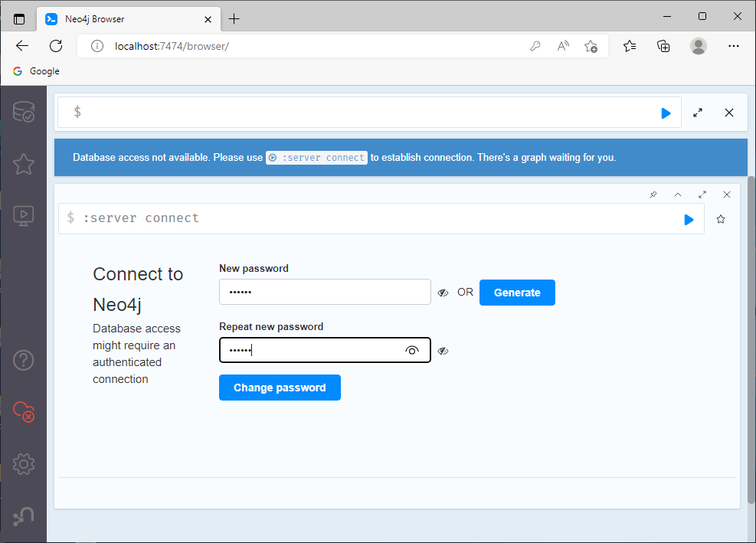The width and height of the screenshot is (756, 543).
Task: Click the :server connect link in banner
Action: [x=317, y=158]
